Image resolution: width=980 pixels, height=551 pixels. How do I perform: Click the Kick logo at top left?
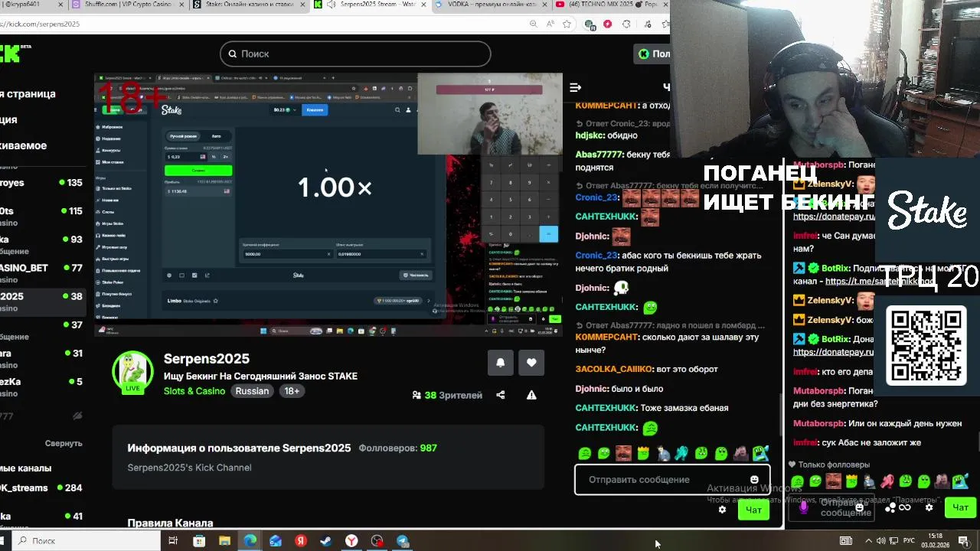14,53
